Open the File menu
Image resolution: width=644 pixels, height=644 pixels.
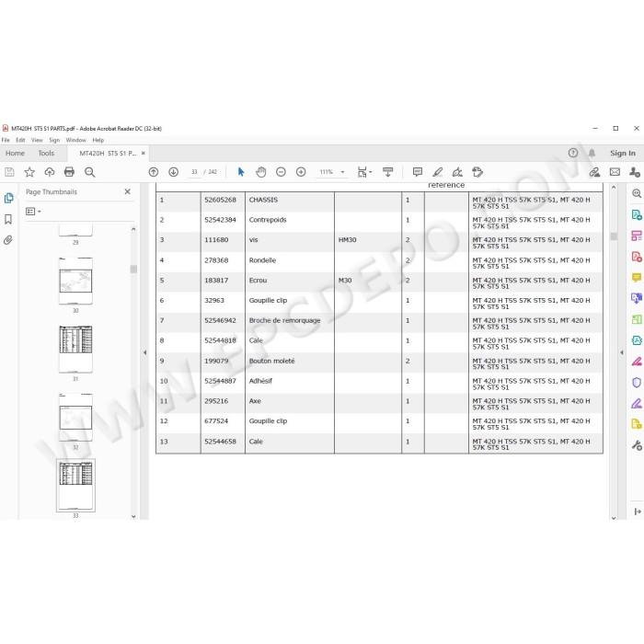pyautogui.click(x=6, y=140)
